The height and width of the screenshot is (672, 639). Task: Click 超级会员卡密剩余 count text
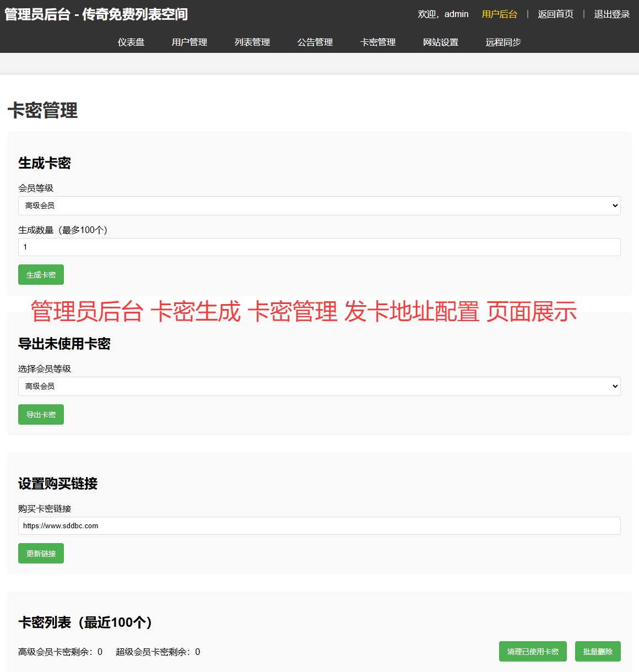[158, 652]
